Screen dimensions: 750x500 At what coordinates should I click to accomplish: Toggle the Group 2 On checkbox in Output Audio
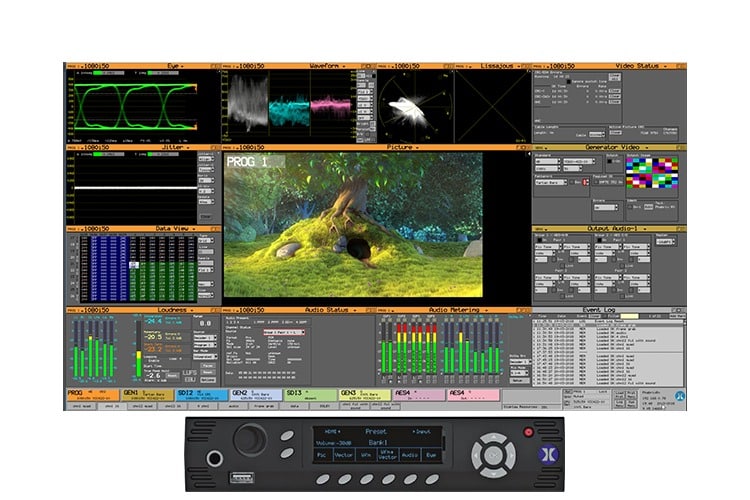598,240
